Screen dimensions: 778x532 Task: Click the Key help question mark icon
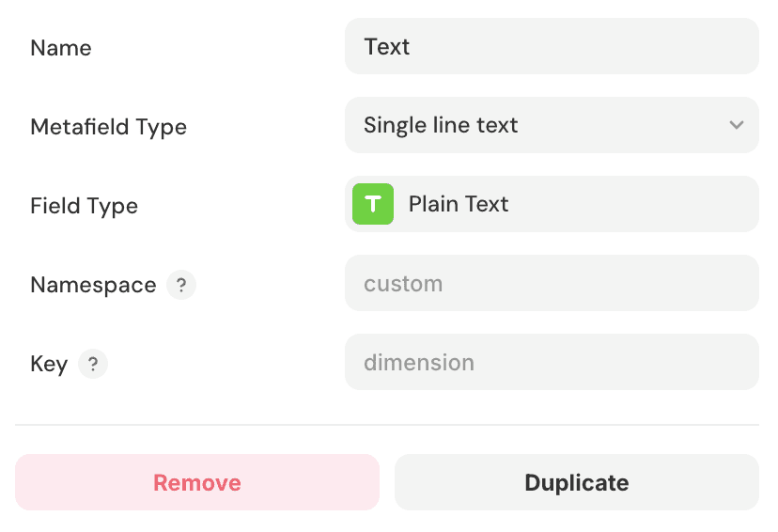(x=93, y=364)
